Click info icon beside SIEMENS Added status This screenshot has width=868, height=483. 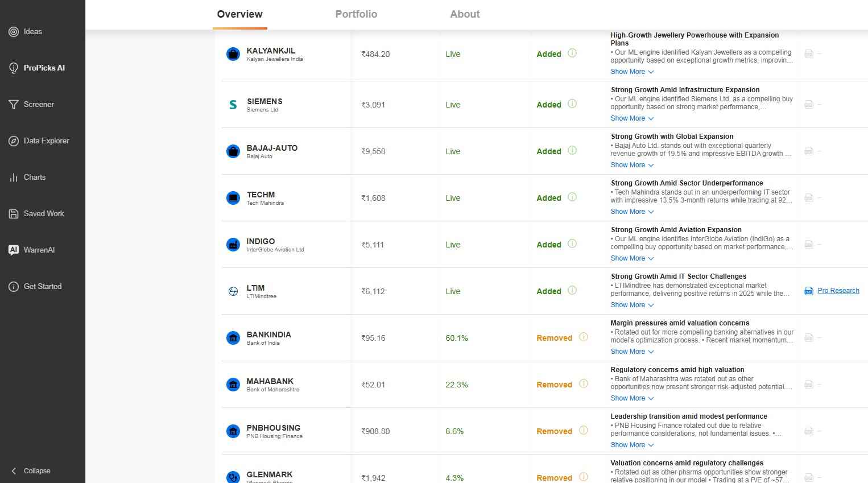(572, 104)
